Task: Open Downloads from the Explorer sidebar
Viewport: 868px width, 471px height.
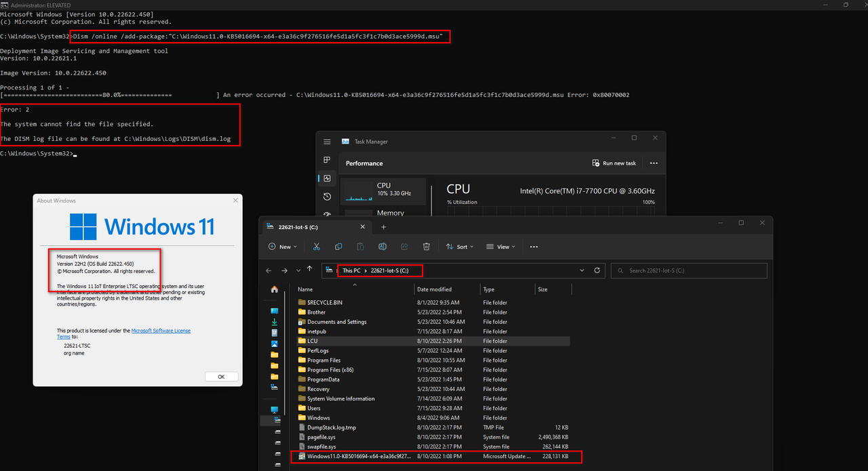Action: point(275,321)
